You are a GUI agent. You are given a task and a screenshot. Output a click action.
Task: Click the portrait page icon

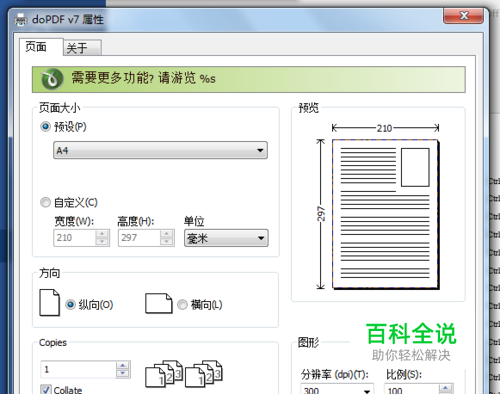point(50,303)
